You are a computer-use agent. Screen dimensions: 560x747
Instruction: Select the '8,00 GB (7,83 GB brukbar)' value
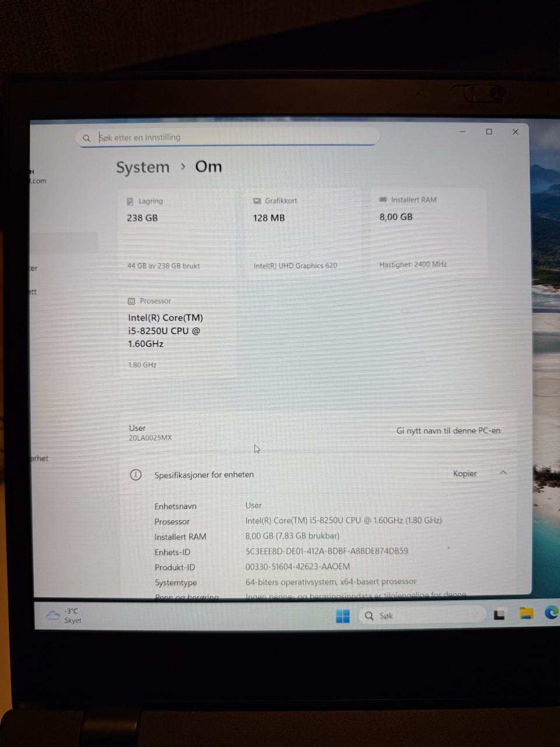coord(292,536)
